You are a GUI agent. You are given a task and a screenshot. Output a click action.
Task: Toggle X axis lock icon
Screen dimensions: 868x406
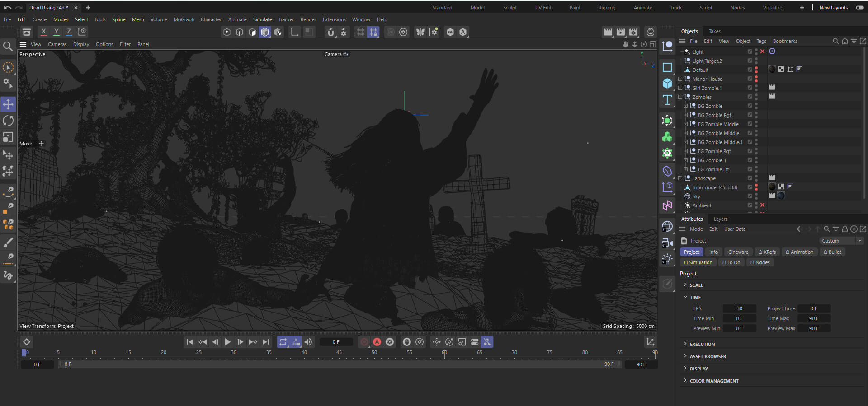pos(43,32)
